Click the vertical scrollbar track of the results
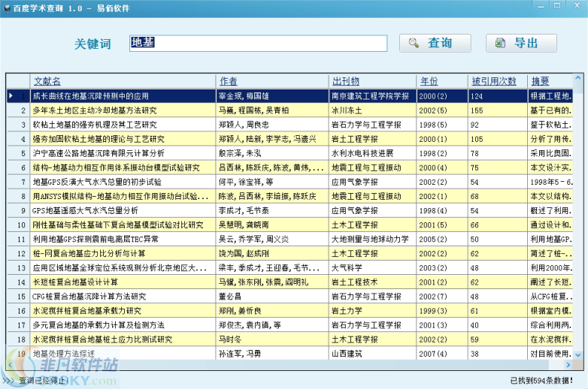Viewport: 588px width, 389px height. point(577,225)
